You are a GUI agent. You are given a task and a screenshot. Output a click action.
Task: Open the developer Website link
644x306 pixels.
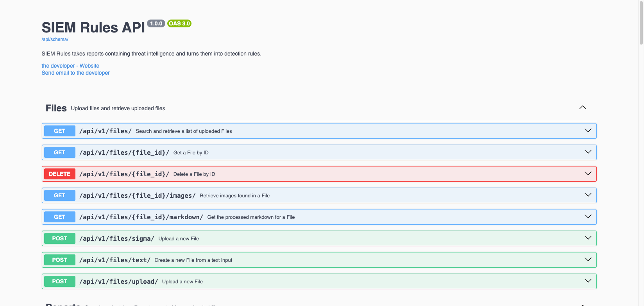(x=70, y=66)
